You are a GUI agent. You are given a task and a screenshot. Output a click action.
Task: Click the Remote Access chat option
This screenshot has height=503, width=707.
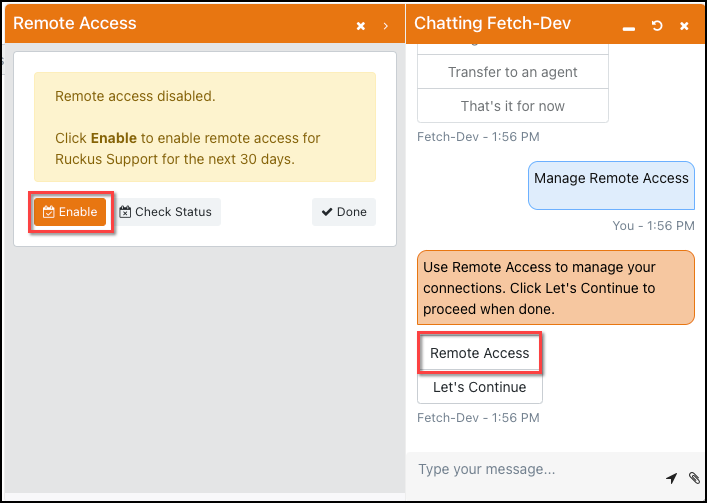(480, 353)
